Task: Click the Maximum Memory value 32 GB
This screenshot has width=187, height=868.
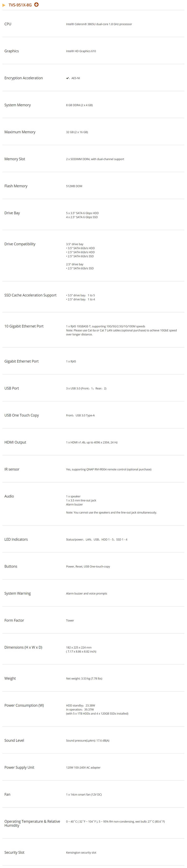Action: 77,132
